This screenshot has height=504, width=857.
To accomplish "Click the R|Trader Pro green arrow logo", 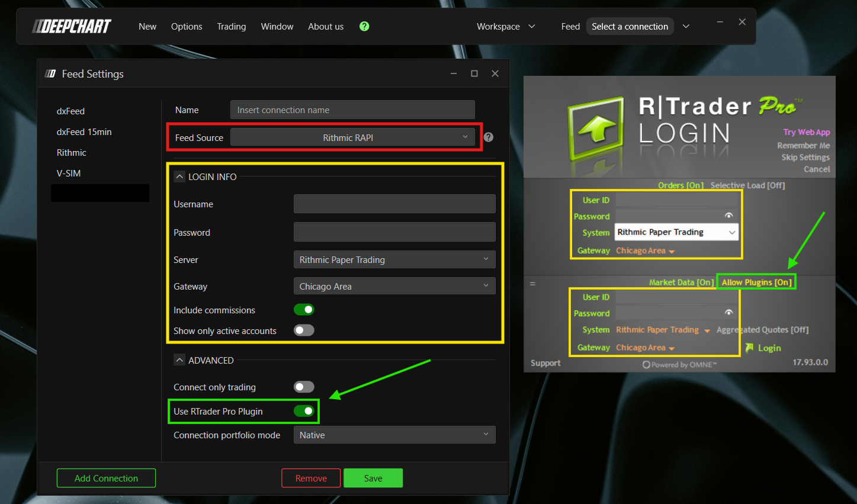I will (596, 128).
